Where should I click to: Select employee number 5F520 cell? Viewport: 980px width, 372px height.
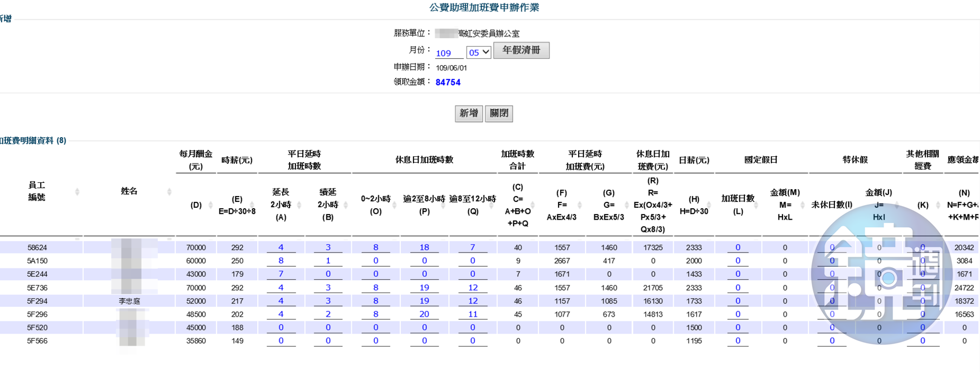37,327
